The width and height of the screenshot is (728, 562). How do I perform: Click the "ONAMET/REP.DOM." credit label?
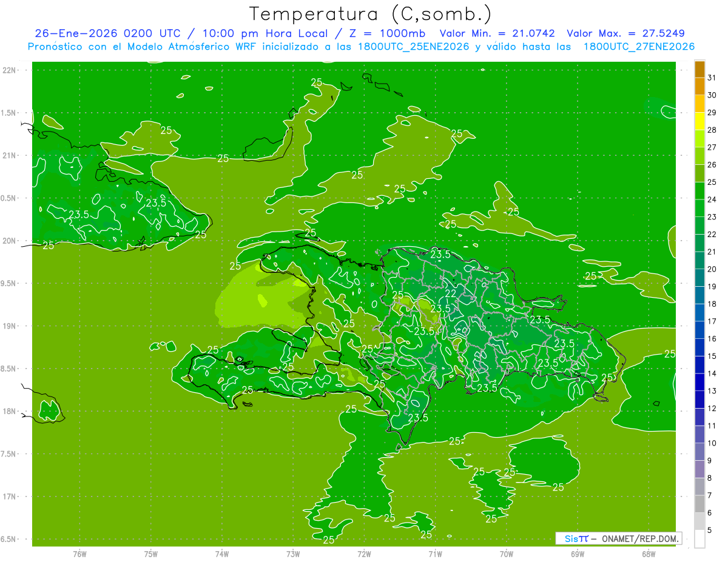click(x=639, y=538)
